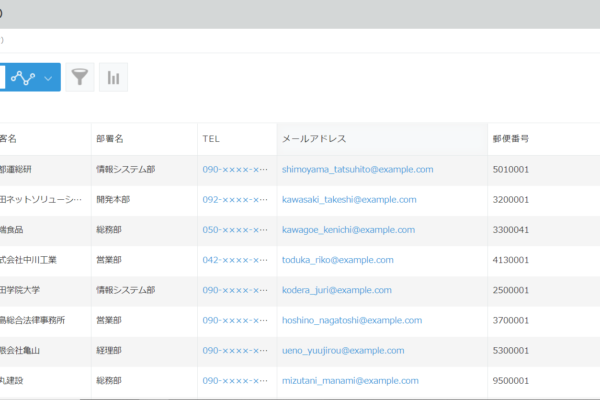Screen dimensions: 600x400
Task: Click toduka_riko@example.com email address
Action: (335, 260)
